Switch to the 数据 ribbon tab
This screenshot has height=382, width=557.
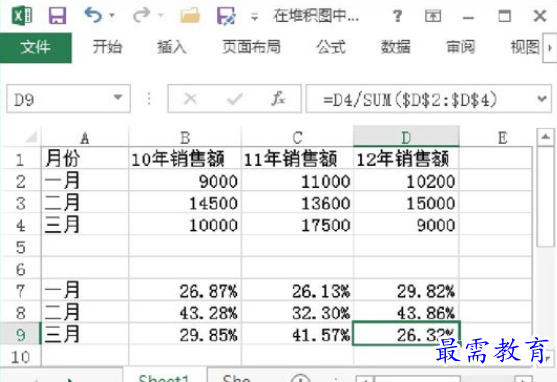click(395, 47)
